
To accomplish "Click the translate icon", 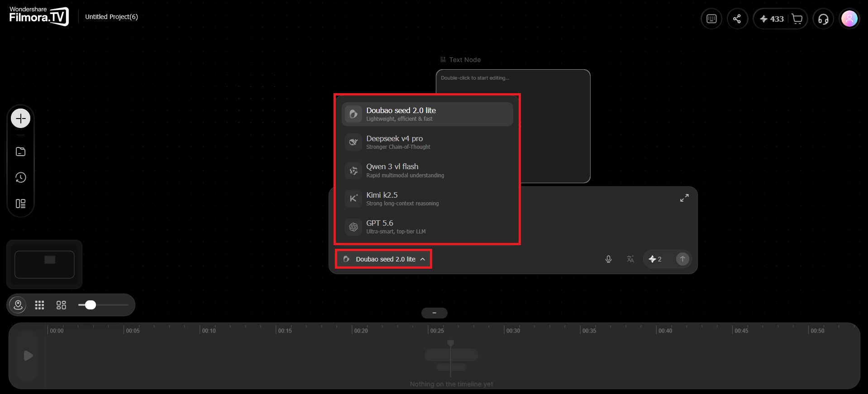I will (630, 259).
